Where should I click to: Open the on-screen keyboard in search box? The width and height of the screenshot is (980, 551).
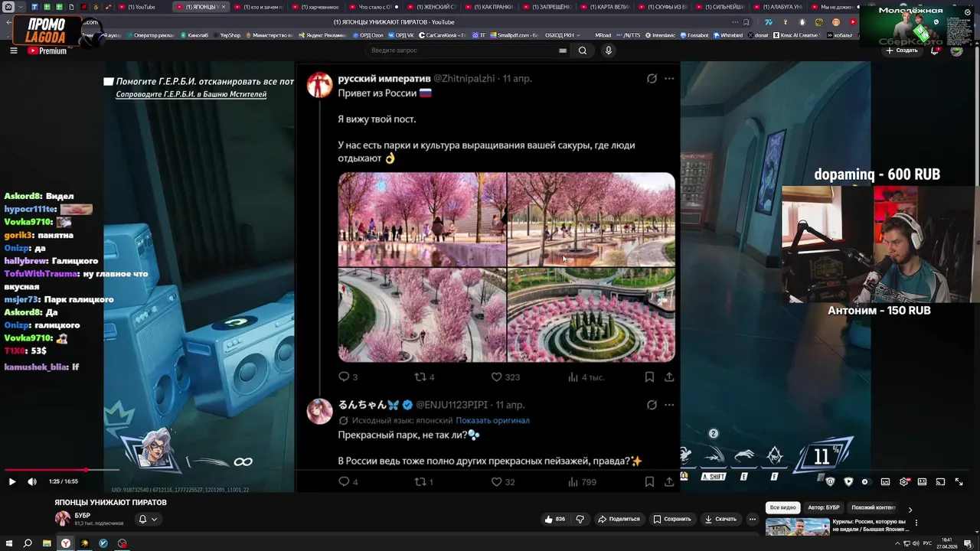coord(563,51)
